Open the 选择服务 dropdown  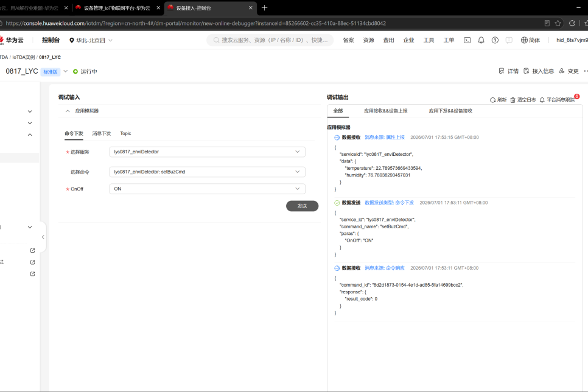click(207, 152)
